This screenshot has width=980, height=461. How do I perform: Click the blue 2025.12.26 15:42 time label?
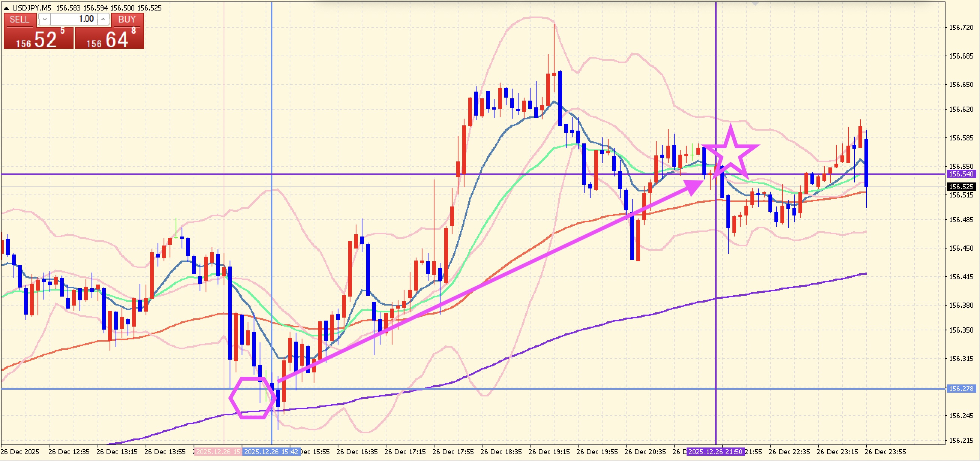(271, 452)
